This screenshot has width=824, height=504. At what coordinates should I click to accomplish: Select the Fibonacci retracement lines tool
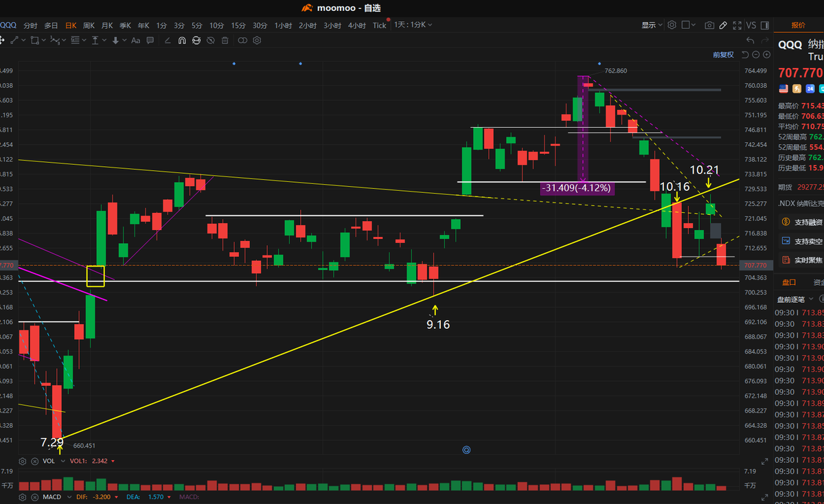coord(75,41)
